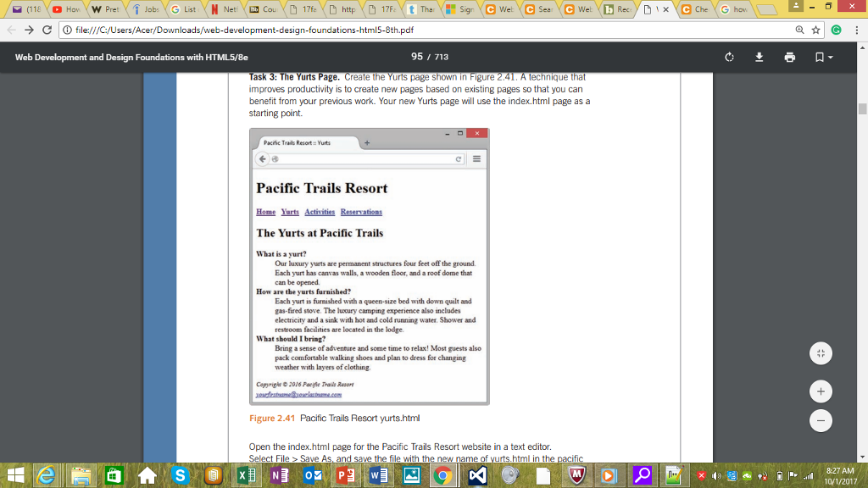868x488 pixels.
Task: Rotate the PDF clockwise
Action: (x=729, y=57)
